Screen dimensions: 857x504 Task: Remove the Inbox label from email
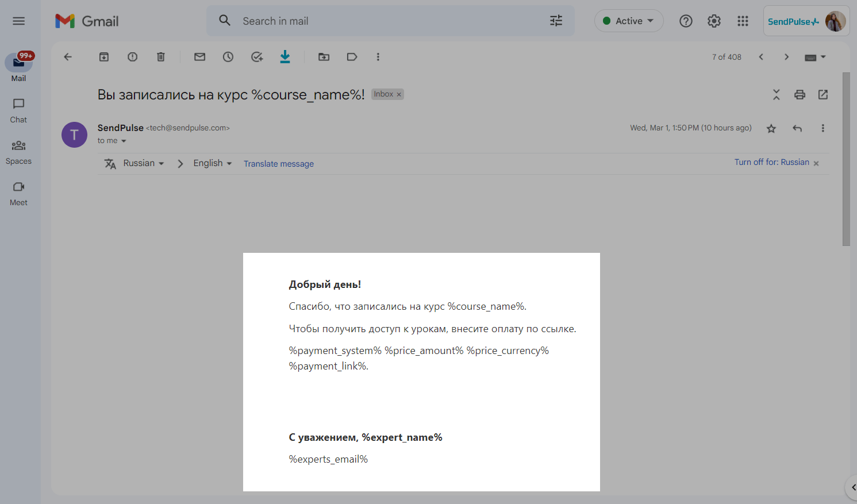pos(399,95)
